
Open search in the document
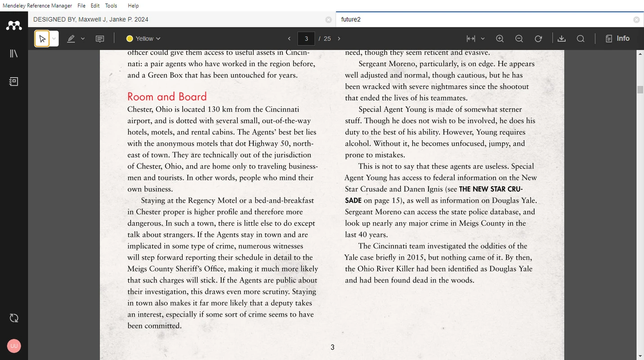(581, 39)
